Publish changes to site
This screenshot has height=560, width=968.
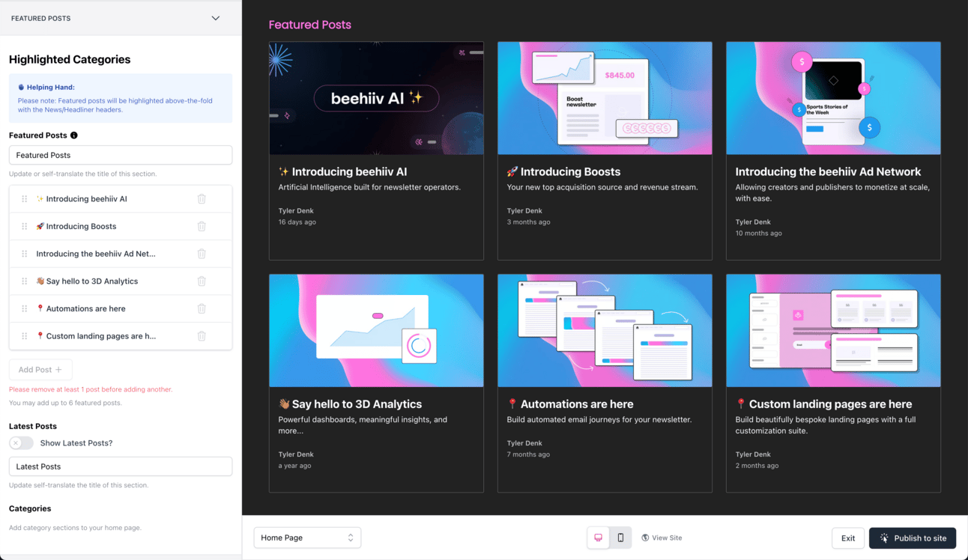click(913, 538)
